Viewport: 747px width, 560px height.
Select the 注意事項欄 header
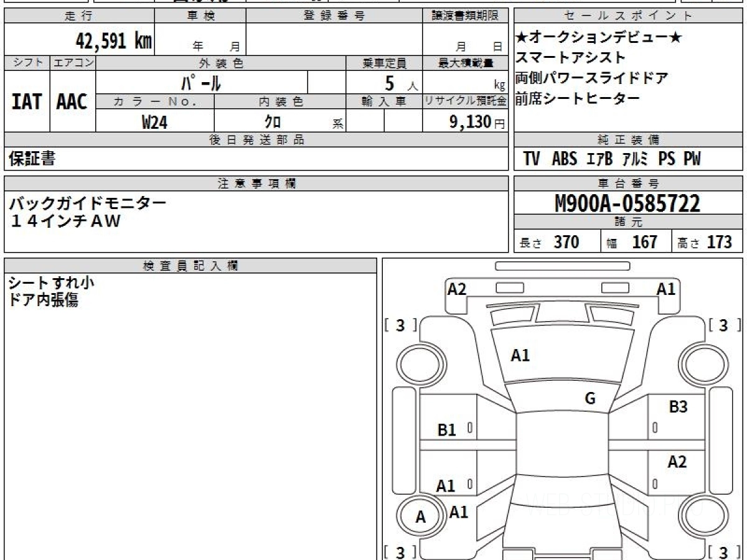tap(256, 183)
